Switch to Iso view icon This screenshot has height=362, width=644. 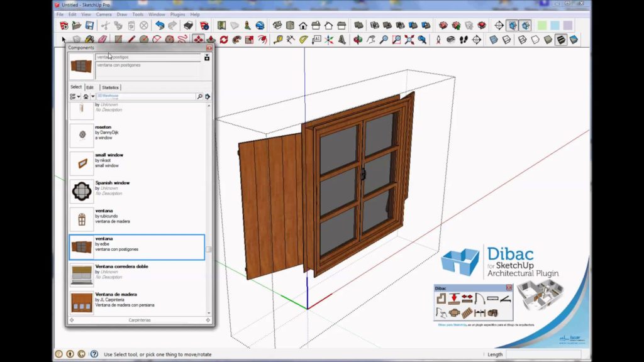point(277,25)
